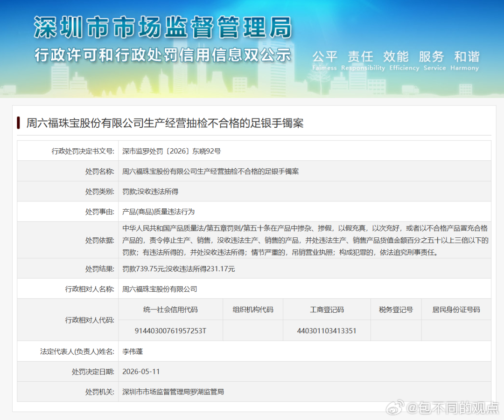Click the subtitle 行政许可和行政处罚信用信息双公示

click(163, 55)
